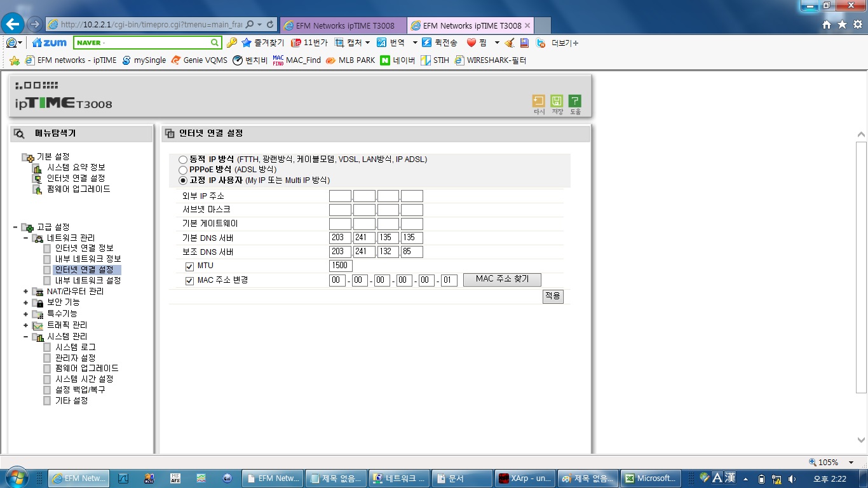Click the zum logo in the toolbar

49,43
